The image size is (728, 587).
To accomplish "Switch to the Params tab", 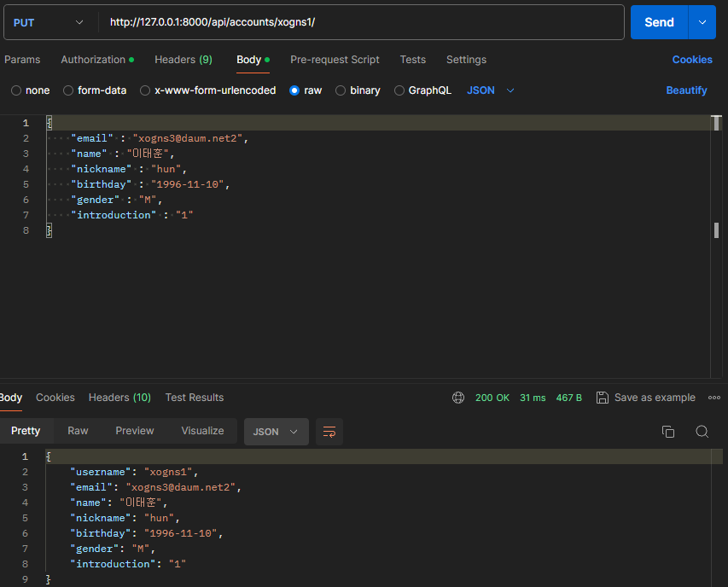I will tap(22, 60).
